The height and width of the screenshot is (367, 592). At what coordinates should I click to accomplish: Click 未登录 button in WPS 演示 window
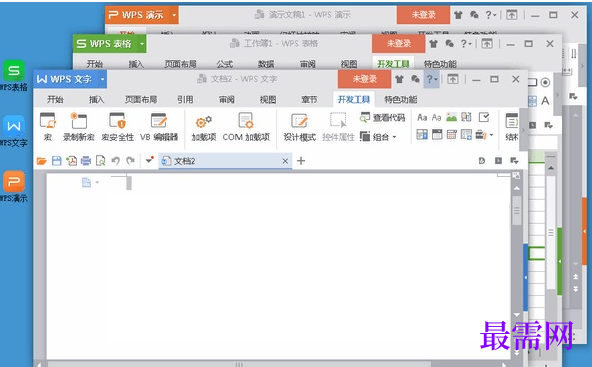click(423, 15)
